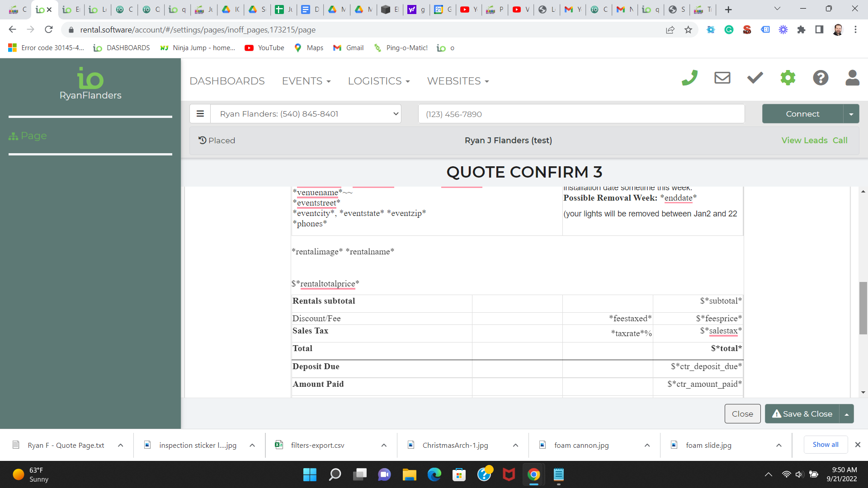Click the Placed call history icon
The width and height of the screenshot is (868, 488).
[x=203, y=141]
